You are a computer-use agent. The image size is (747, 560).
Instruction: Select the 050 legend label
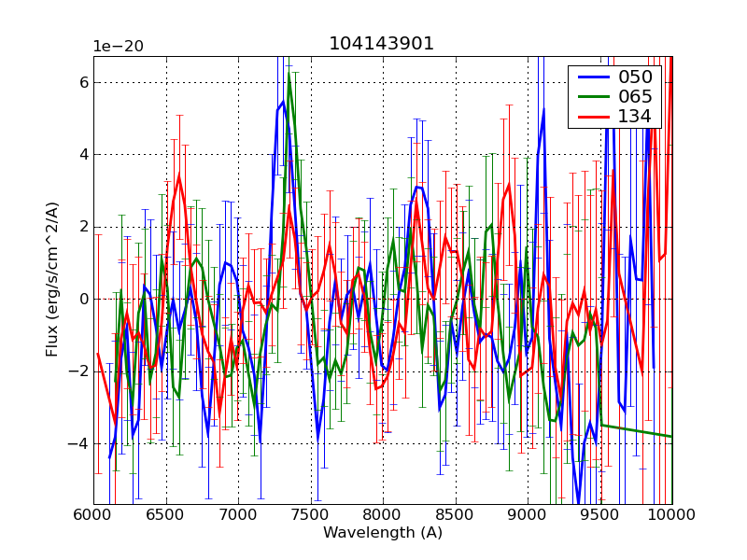pyautogui.click(x=635, y=77)
